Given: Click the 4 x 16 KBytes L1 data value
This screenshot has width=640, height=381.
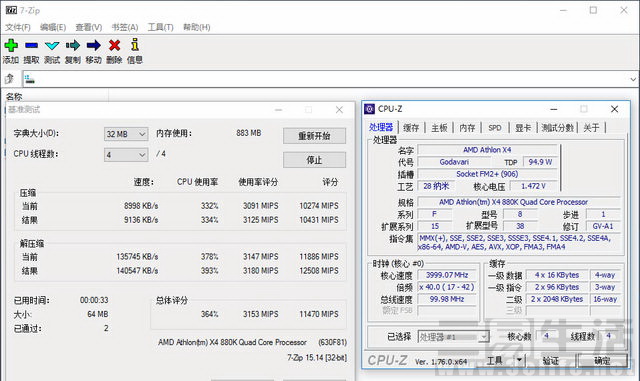Looking at the screenshot, I should click(x=557, y=275).
